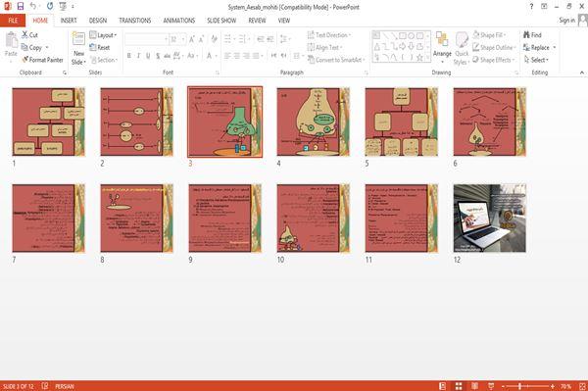The height and width of the screenshot is (391, 588).
Task: Open Align Text dropdown
Action: pyautogui.click(x=324, y=47)
